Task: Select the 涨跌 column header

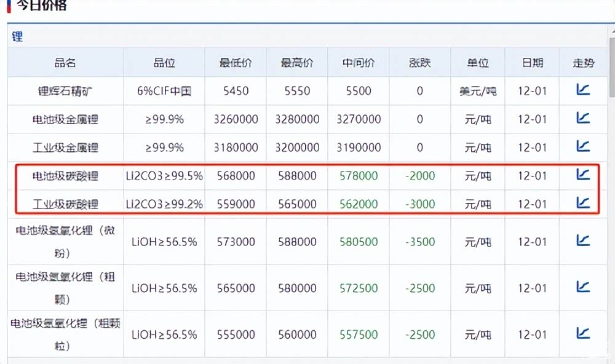Action: click(420, 63)
